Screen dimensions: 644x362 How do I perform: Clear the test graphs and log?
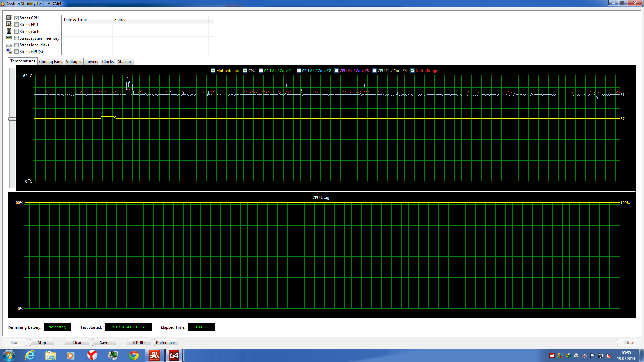click(77, 343)
